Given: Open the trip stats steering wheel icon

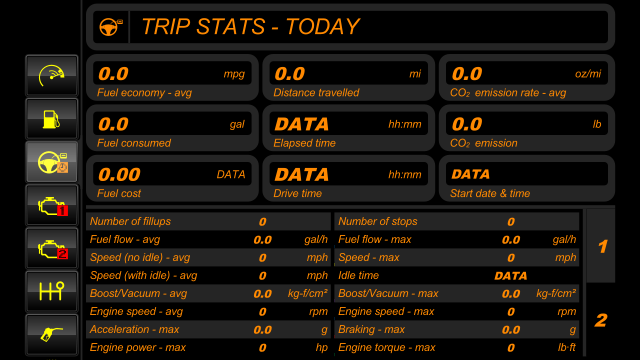Looking at the screenshot, I should [x=51, y=162].
